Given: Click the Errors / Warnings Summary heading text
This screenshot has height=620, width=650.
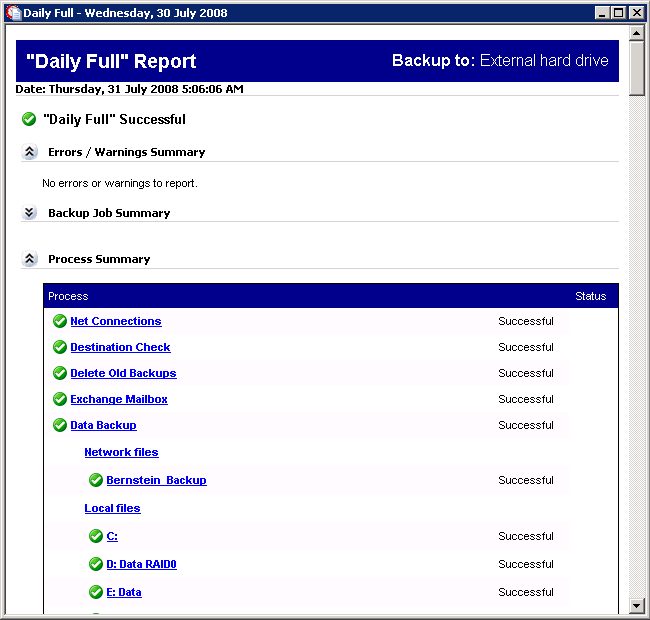Looking at the screenshot, I should (x=127, y=152).
